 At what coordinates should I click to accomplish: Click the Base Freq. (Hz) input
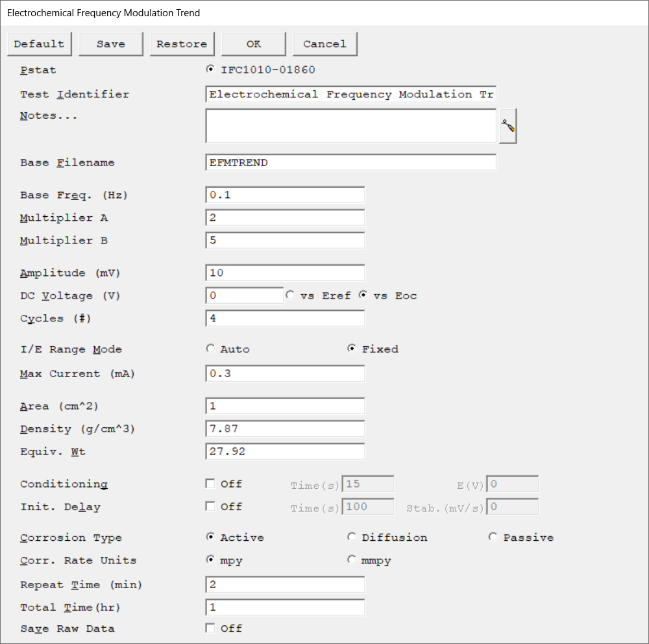[x=285, y=195]
